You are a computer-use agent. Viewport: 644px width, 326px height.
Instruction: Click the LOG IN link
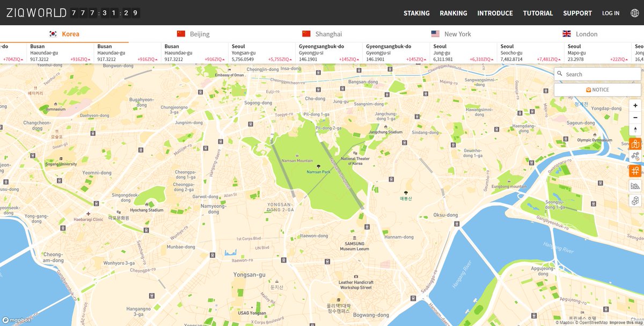pos(611,13)
